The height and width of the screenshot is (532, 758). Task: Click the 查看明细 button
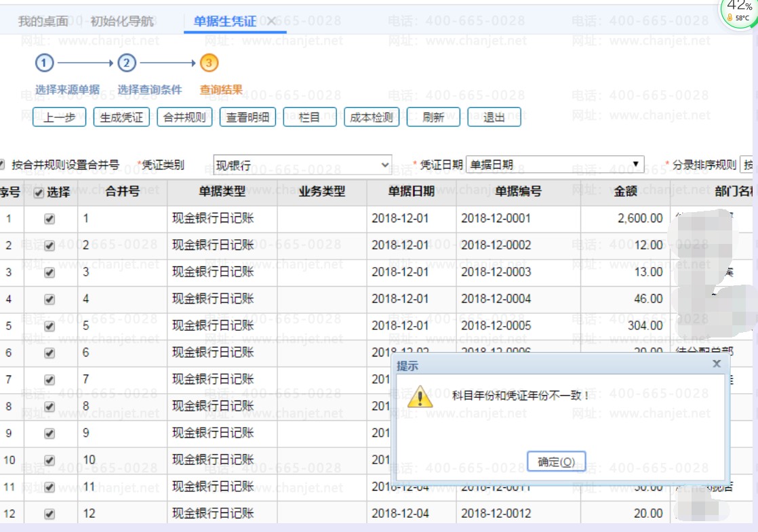(247, 117)
